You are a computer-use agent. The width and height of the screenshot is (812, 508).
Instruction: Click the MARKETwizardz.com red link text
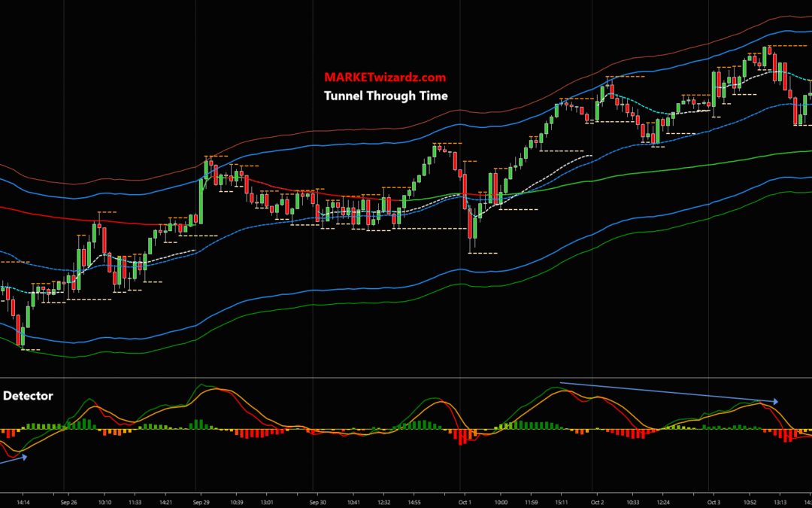[x=385, y=77]
